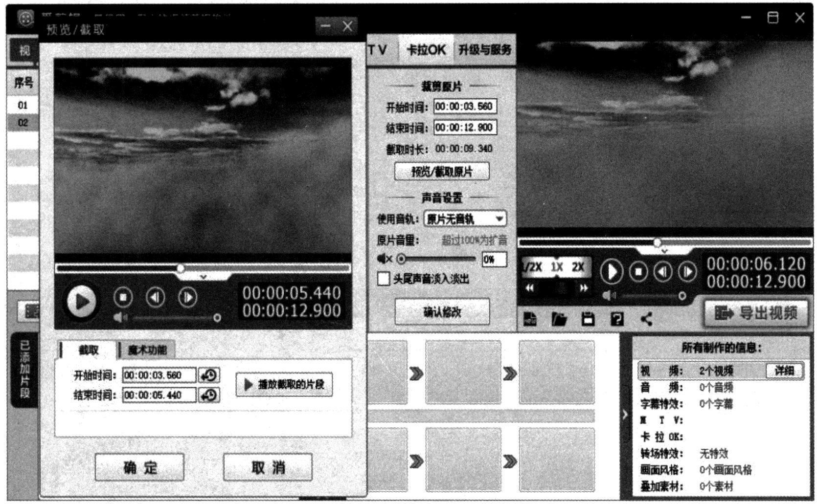Enable 头尾声音淡入淡出 checkbox
The image size is (817, 504).
384,279
